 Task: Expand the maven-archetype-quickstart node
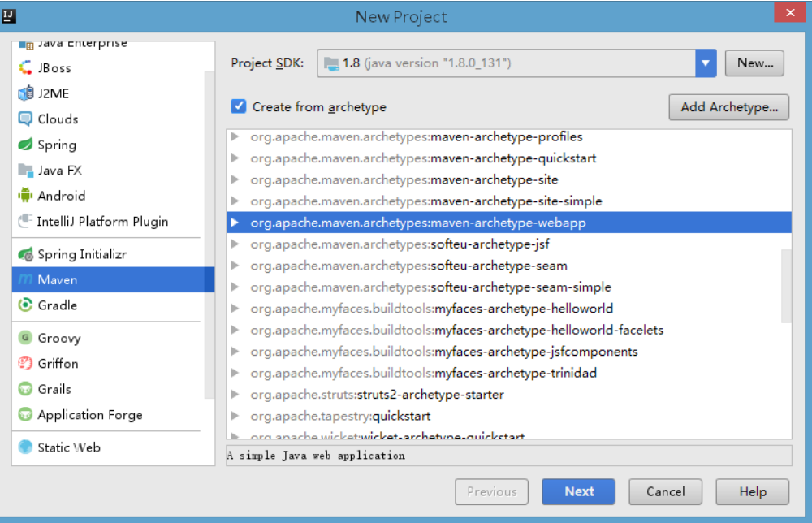click(235, 158)
